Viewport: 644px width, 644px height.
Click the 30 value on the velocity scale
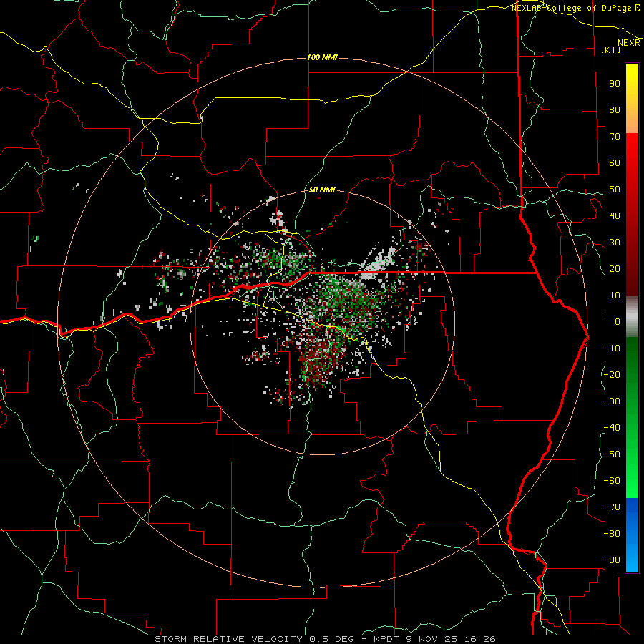[615, 243]
